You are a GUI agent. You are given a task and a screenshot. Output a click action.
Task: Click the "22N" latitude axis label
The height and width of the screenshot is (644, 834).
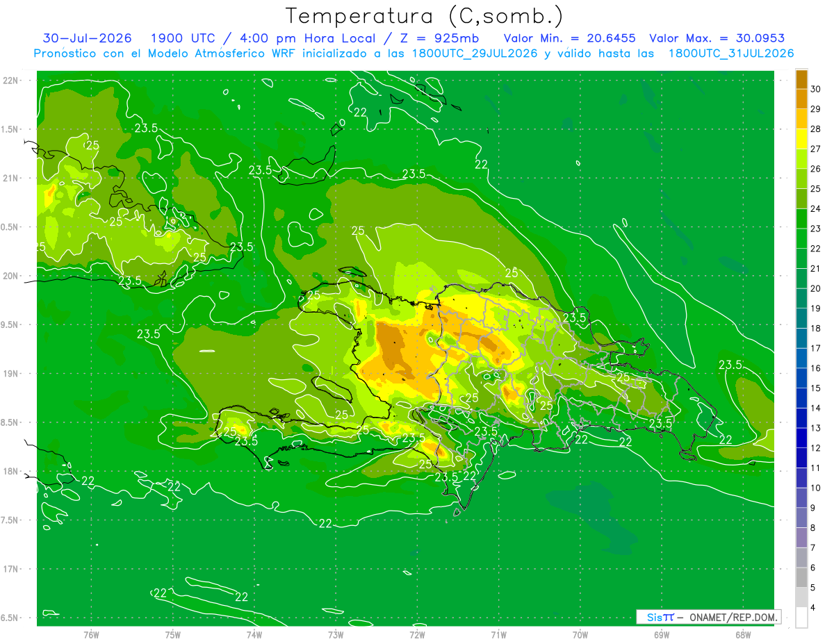click(11, 81)
